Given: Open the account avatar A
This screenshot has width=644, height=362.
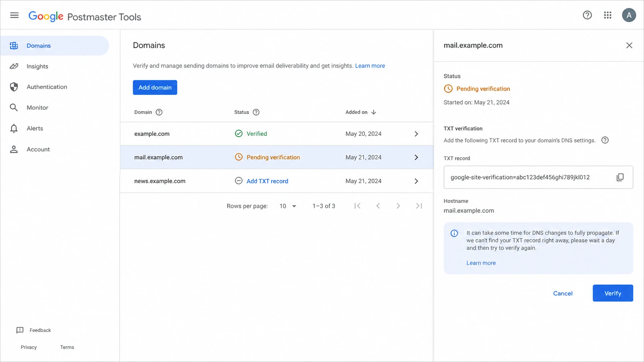Looking at the screenshot, I should (x=629, y=15).
